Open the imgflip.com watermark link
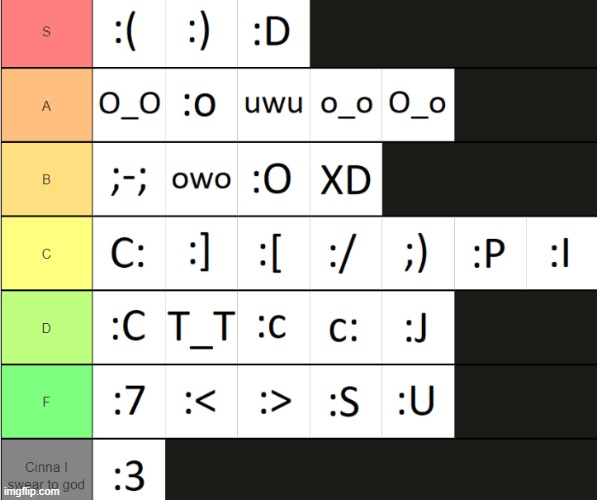The image size is (597, 500). click(x=32, y=492)
